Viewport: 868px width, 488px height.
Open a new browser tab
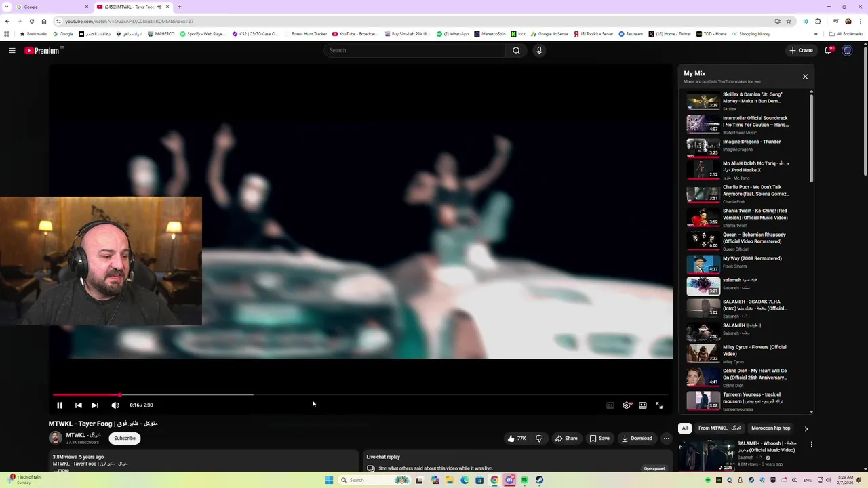180,7
